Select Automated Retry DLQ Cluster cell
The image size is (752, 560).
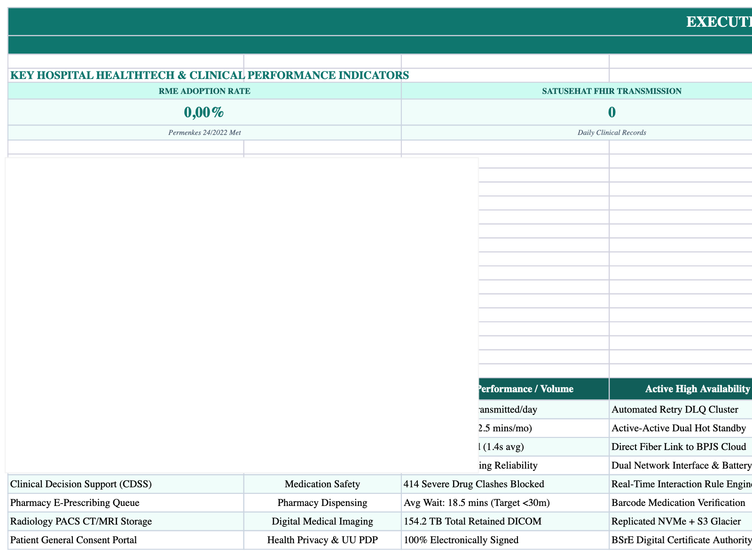tap(681, 410)
